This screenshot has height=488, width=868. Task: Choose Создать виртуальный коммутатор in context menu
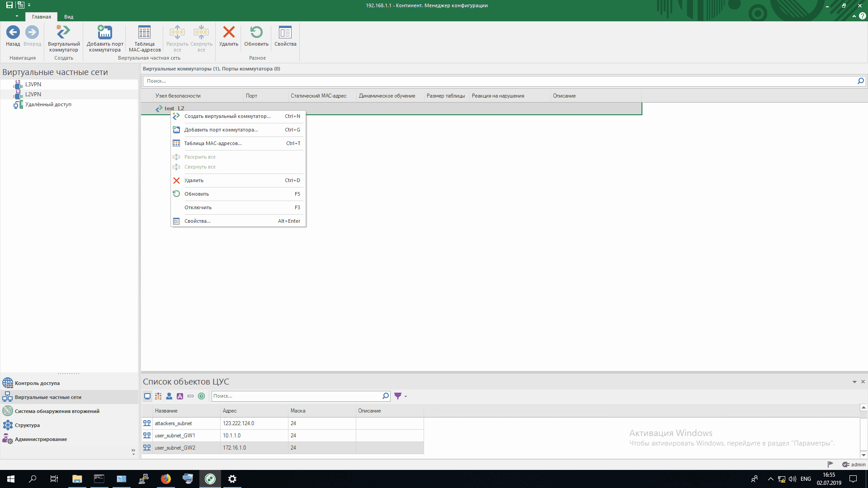coord(227,116)
